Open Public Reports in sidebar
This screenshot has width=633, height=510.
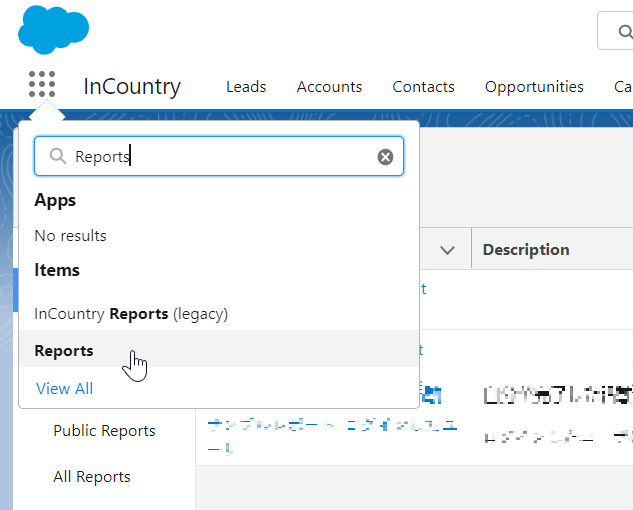tap(104, 431)
